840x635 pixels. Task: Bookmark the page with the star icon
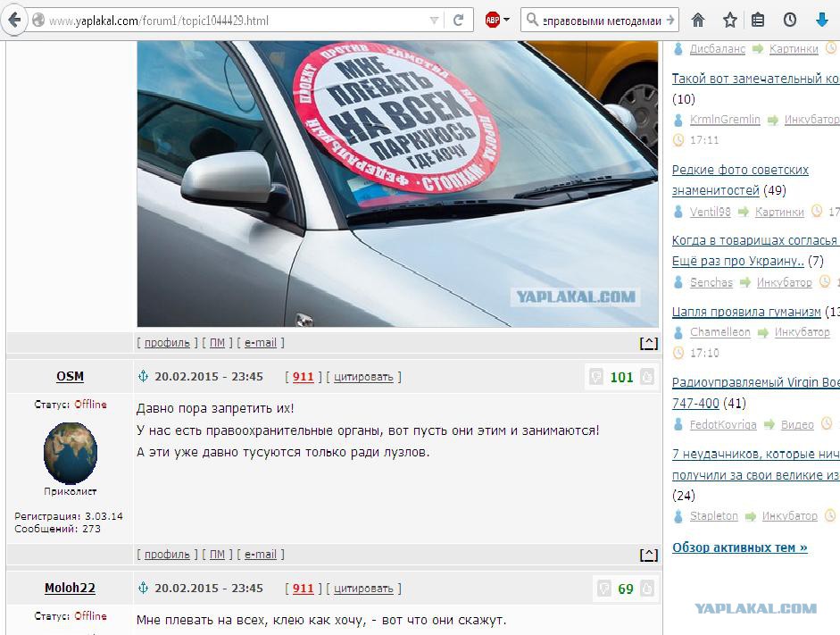click(729, 21)
